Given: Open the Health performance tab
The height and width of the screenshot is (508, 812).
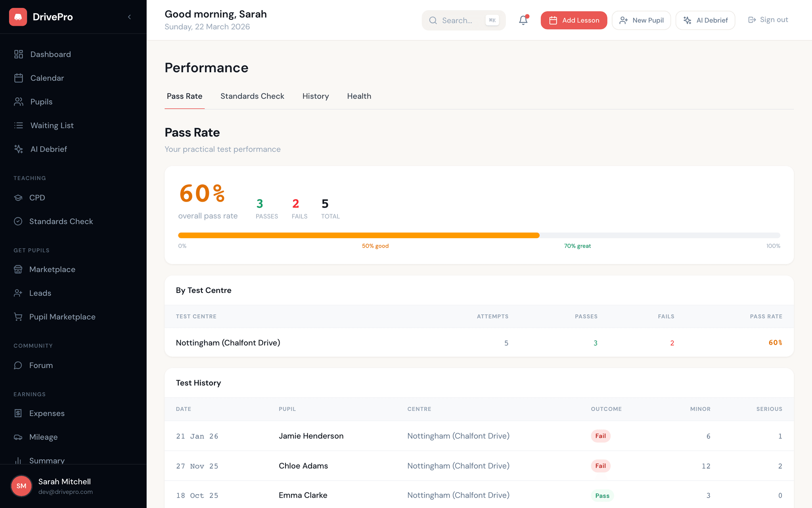Looking at the screenshot, I should click(359, 96).
